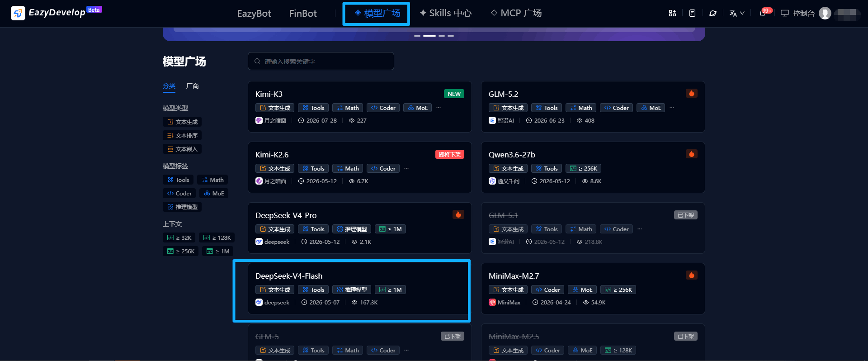Click the EazyDevelop logo icon

[18, 13]
